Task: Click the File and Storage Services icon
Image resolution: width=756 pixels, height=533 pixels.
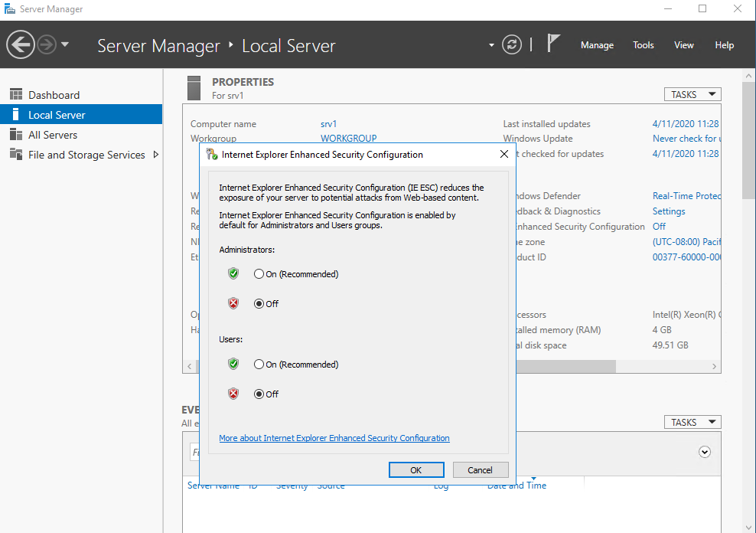Action: [x=16, y=155]
